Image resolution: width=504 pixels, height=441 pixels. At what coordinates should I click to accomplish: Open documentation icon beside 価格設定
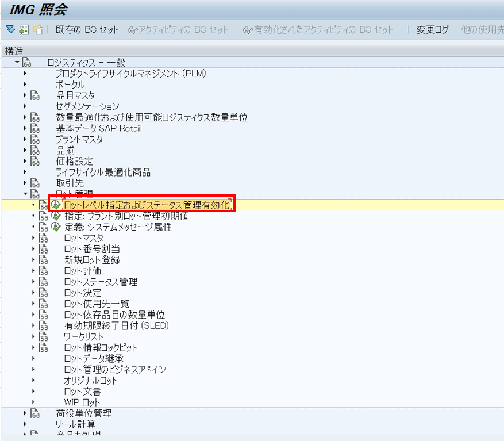35,162
